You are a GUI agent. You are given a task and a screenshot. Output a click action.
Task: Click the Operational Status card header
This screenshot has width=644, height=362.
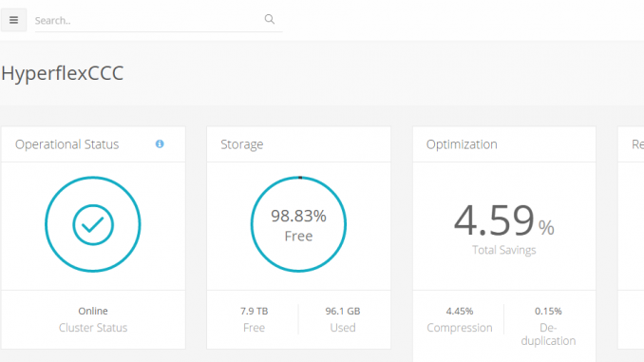click(93, 144)
